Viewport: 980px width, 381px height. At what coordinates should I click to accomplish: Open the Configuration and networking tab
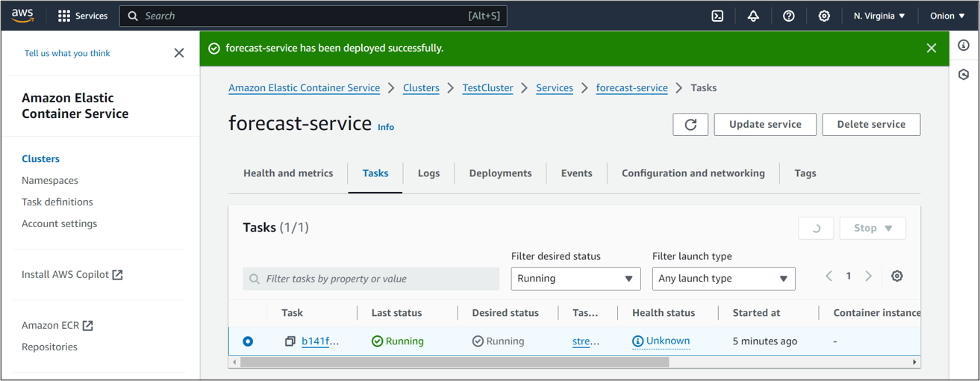[x=693, y=173]
